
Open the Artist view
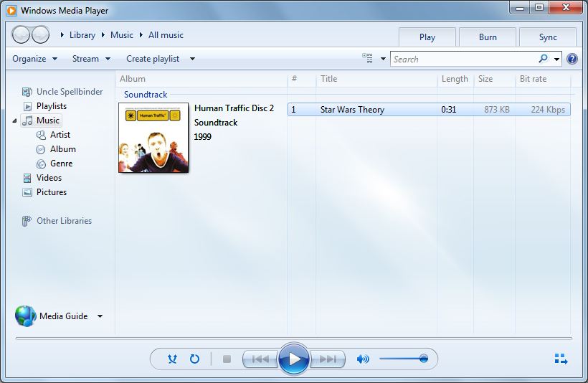[x=60, y=135]
